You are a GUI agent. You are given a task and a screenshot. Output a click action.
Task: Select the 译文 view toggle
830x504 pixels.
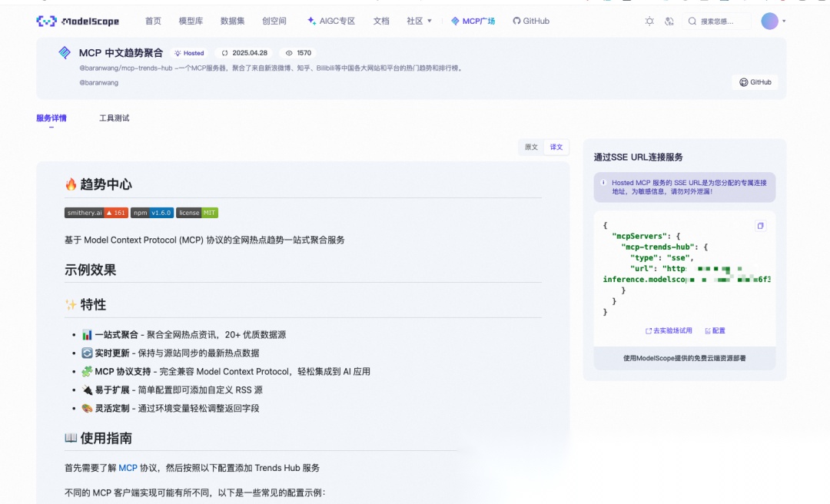(x=556, y=148)
